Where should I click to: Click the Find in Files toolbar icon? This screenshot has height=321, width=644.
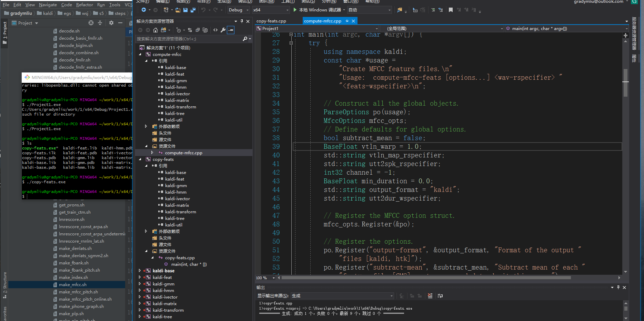400,10
